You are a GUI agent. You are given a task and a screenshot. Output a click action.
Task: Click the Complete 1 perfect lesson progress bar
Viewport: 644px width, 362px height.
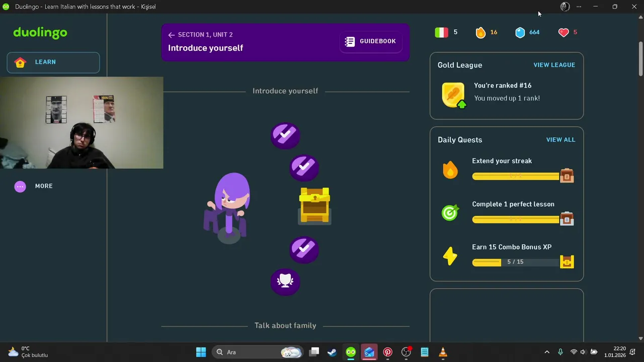(516, 219)
